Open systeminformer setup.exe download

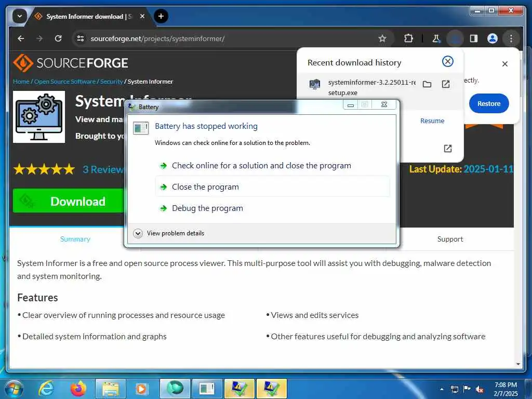click(446, 84)
